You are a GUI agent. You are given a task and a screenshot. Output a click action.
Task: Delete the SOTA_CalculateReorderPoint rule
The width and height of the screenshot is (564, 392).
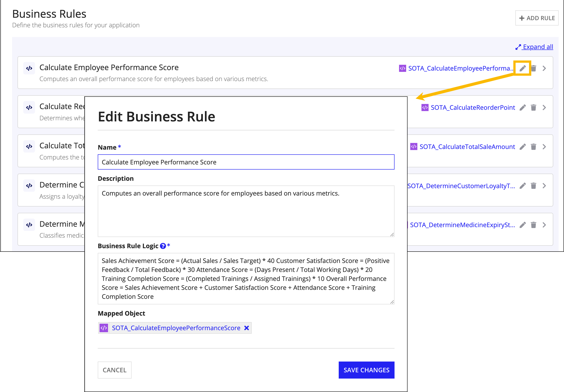534,108
